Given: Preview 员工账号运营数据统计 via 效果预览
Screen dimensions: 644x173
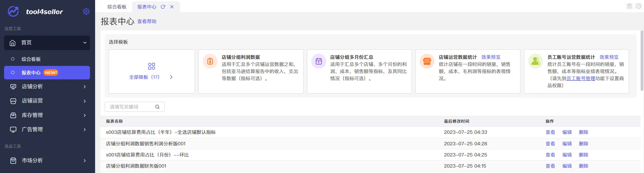Looking at the screenshot, I should pyautogui.click(x=609, y=57).
